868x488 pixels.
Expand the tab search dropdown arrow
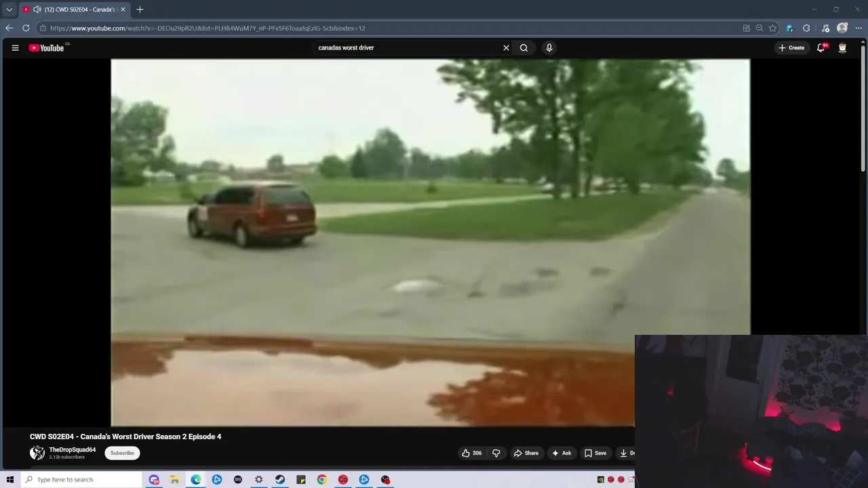tap(9, 9)
